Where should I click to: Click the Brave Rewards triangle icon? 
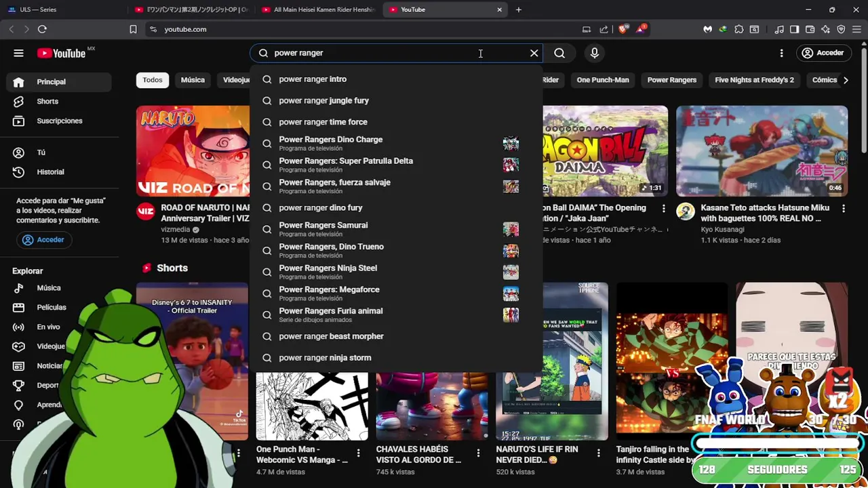click(x=641, y=29)
